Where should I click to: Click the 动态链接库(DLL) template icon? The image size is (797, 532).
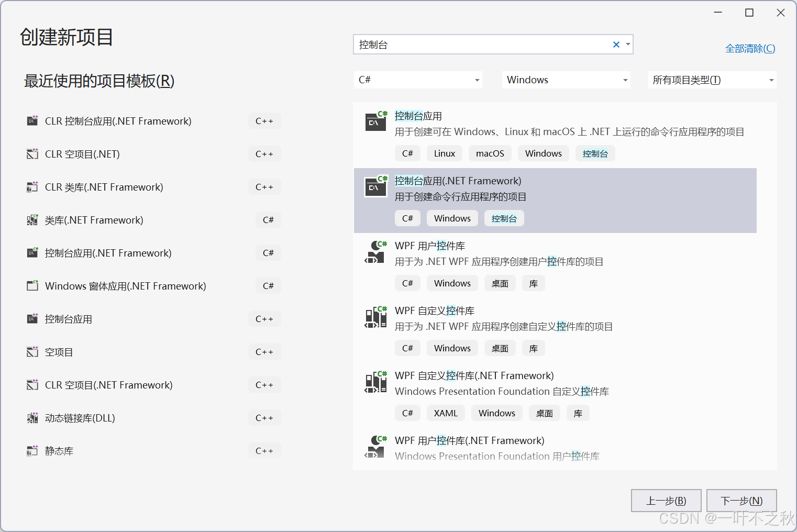pyautogui.click(x=32, y=417)
